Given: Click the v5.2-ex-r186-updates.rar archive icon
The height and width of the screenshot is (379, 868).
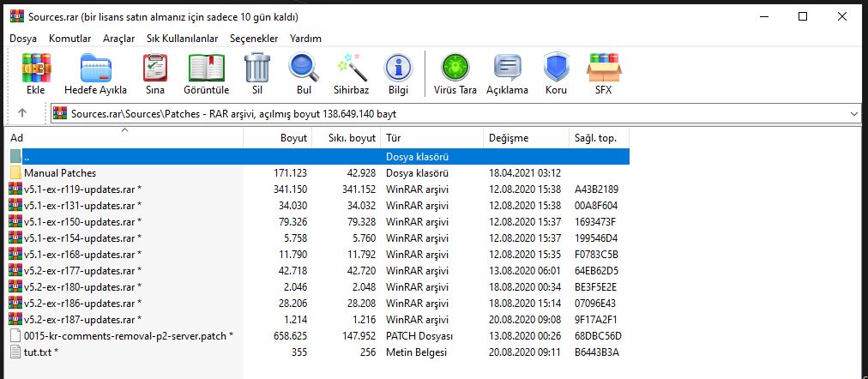Looking at the screenshot, I should [15, 304].
